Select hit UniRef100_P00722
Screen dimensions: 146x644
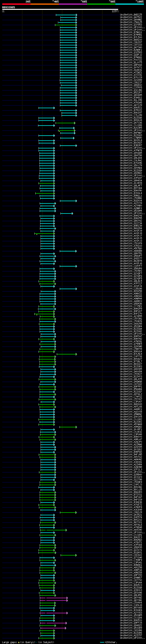(131, 60)
